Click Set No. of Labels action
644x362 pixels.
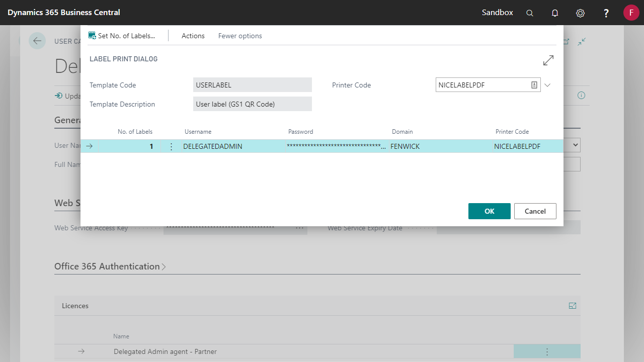tap(122, 36)
